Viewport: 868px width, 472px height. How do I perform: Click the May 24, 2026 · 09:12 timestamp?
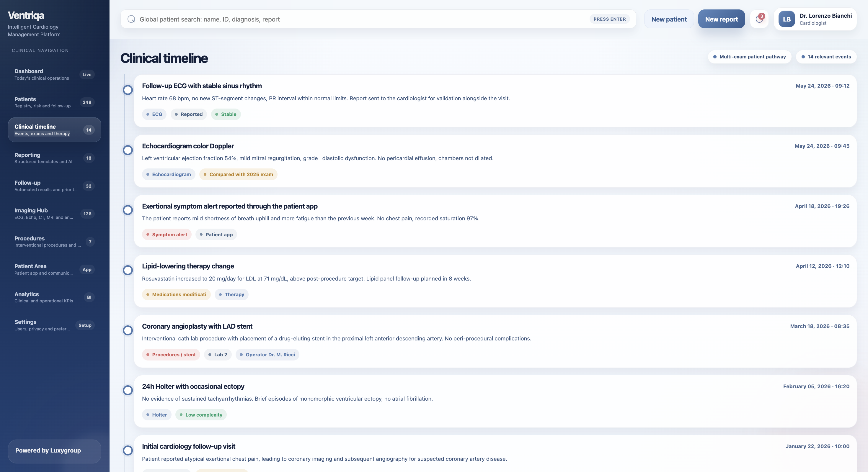(x=823, y=86)
